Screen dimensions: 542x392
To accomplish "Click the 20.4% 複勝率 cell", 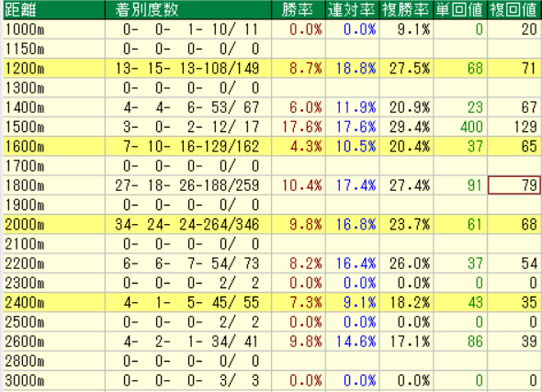I will coord(406,147).
